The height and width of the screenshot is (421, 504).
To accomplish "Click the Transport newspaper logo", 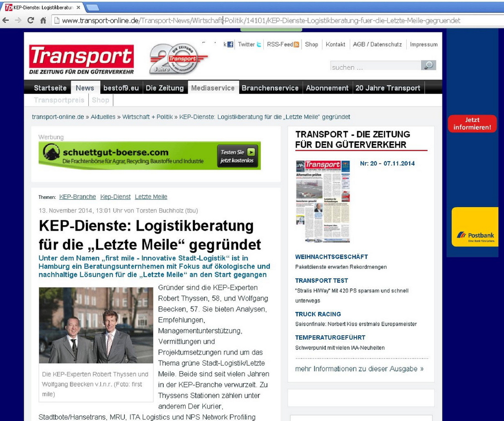I will click(x=81, y=60).
